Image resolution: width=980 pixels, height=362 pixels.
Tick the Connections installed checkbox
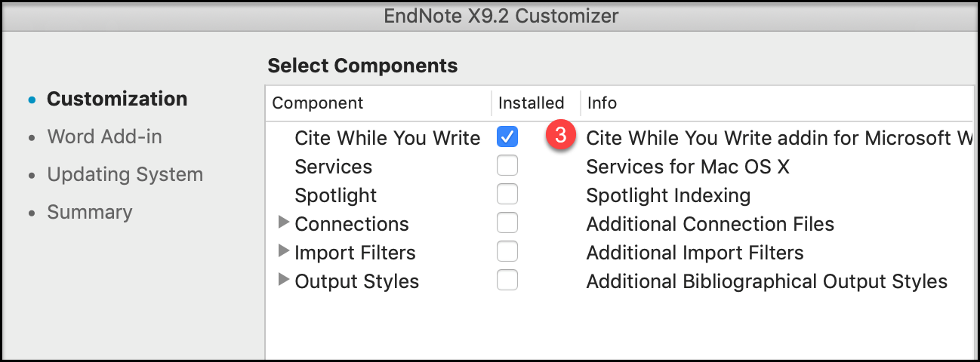pyautogui.click(x=507, y=223)
